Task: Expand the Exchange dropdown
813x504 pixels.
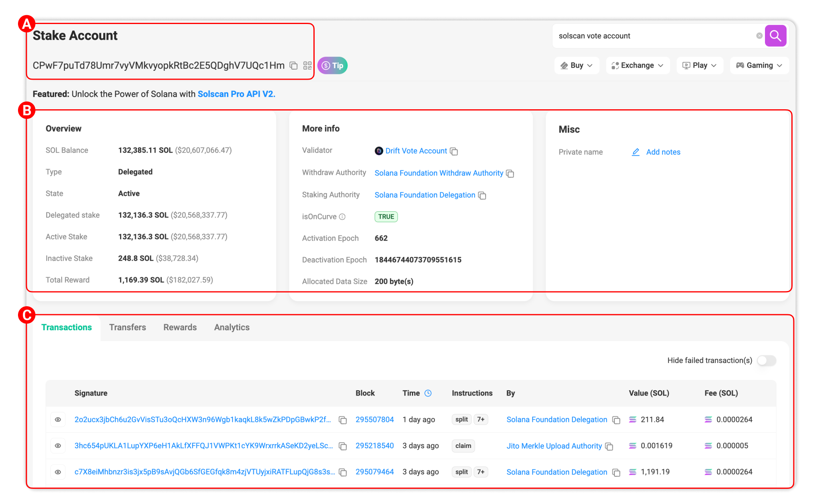Action: (x=638, y=65)
